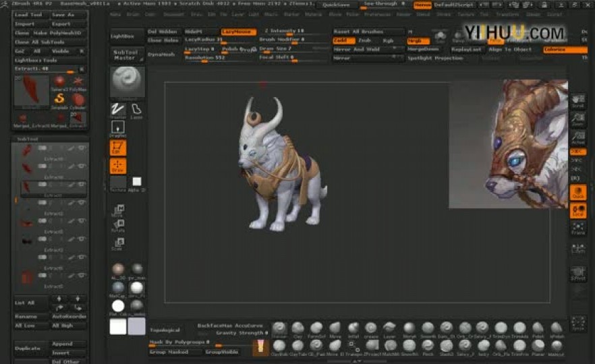Select the PolyMesh3D star tool

pyautogui.click(x=78, y=83)
